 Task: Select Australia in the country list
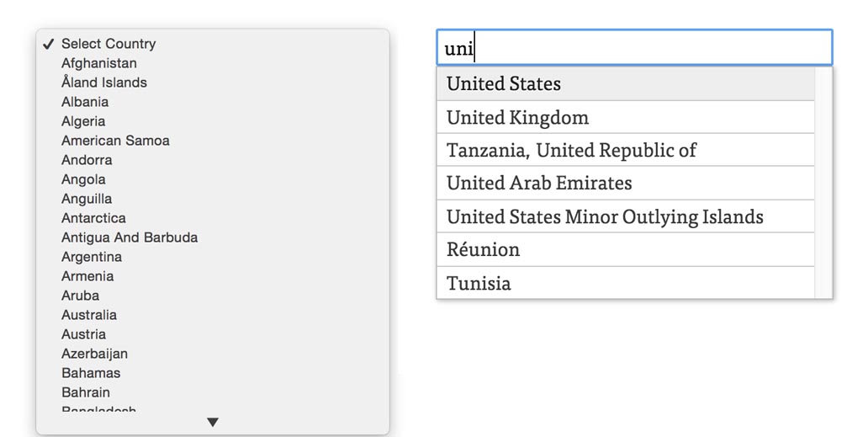[x=88, y=315]
